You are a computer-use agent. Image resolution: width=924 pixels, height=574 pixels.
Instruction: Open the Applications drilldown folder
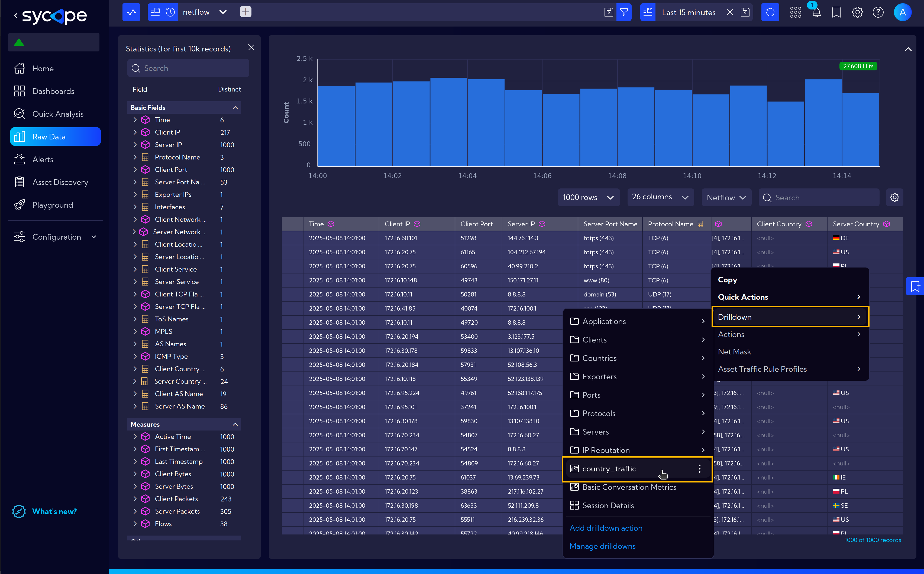pyautogui.click(x=638, y=322)
